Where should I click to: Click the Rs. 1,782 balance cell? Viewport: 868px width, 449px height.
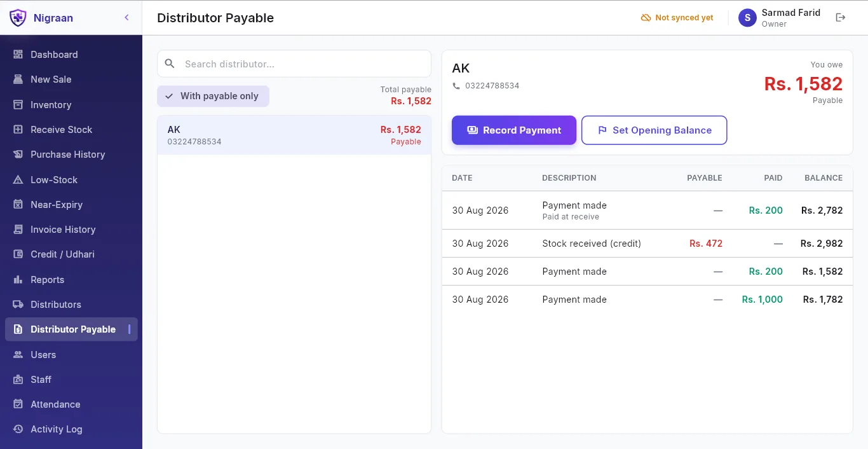823,300
